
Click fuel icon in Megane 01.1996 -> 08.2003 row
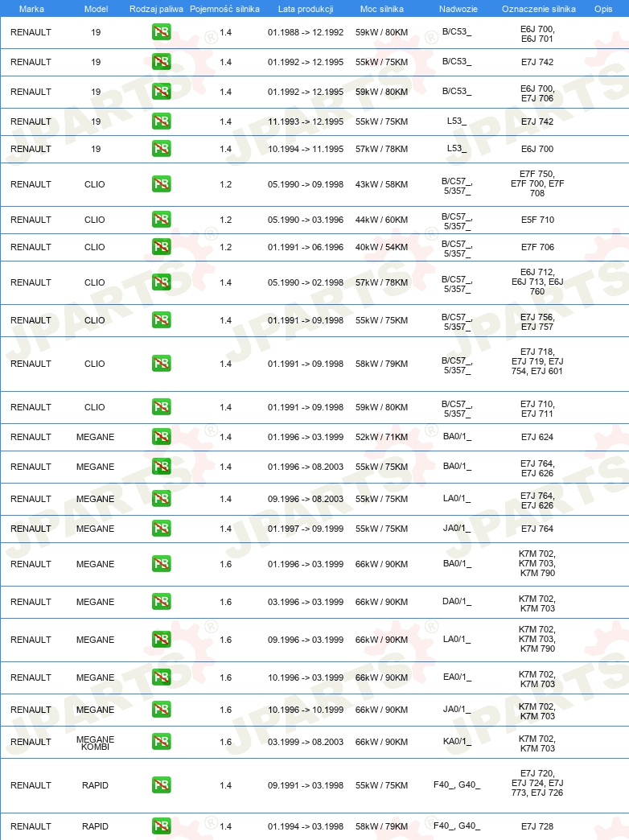point(161,467)
